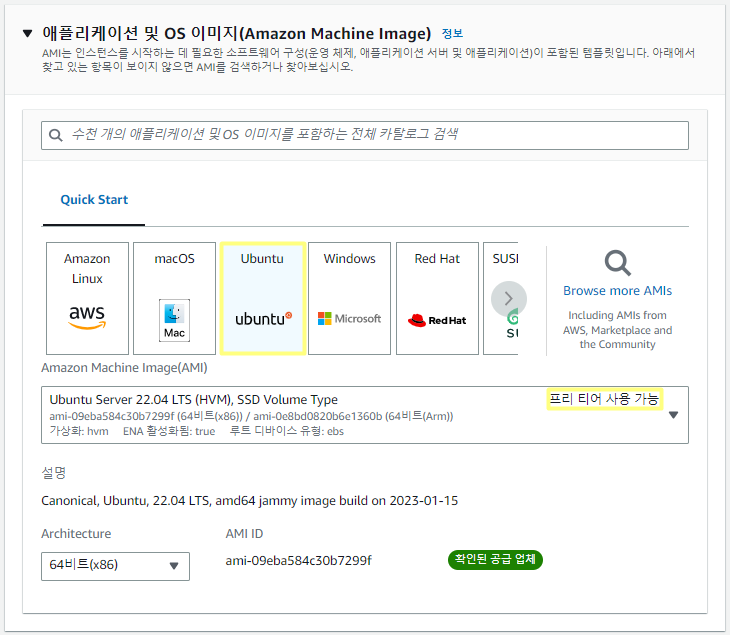Select the macOS AMI tile

pos(175,298)
